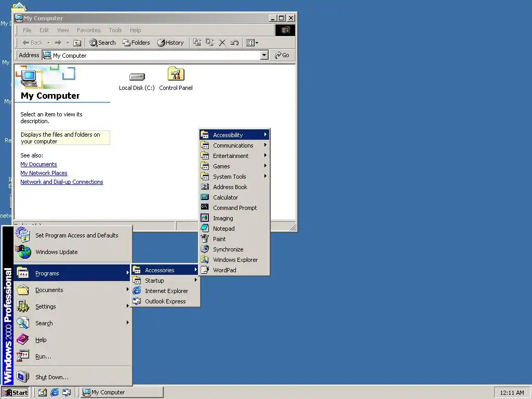Click Show Desktop quick launch icon
The width and height of the screenshot is (532, 399).
[43, 393]
